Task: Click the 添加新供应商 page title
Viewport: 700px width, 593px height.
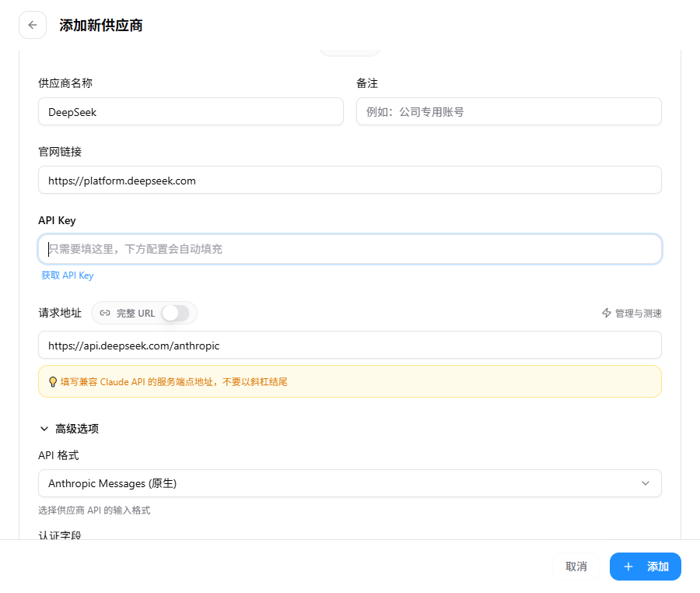Action: 101,26
